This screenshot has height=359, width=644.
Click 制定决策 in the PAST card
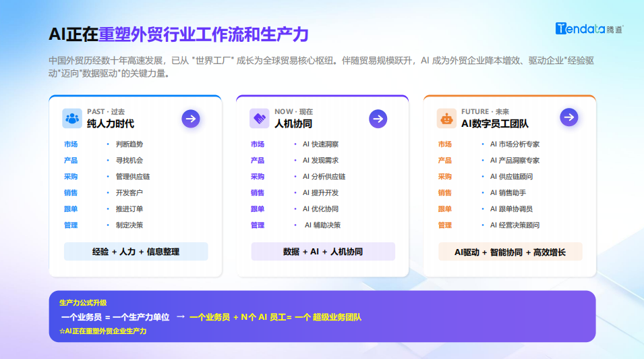tap(129, 225)
